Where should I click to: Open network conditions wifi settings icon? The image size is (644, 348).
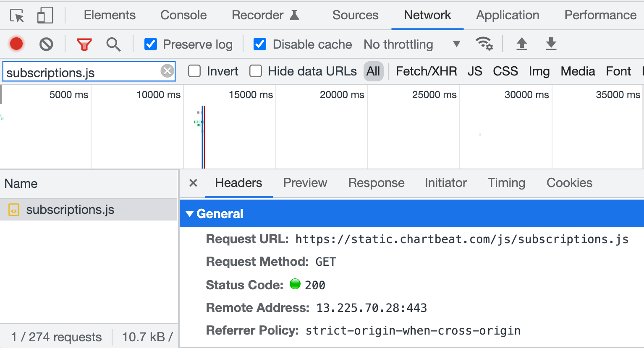pyautogui.click(x=484, y=44)
